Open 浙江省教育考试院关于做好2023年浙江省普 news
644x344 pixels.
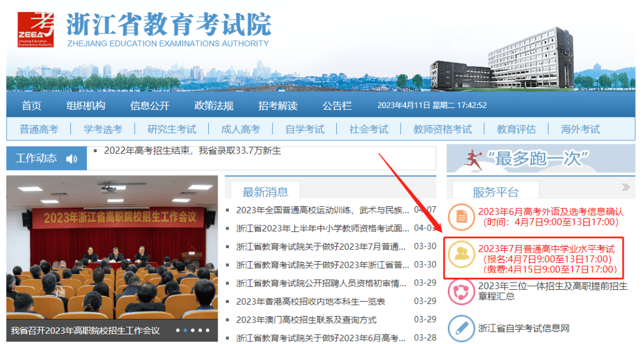point(323,265)
